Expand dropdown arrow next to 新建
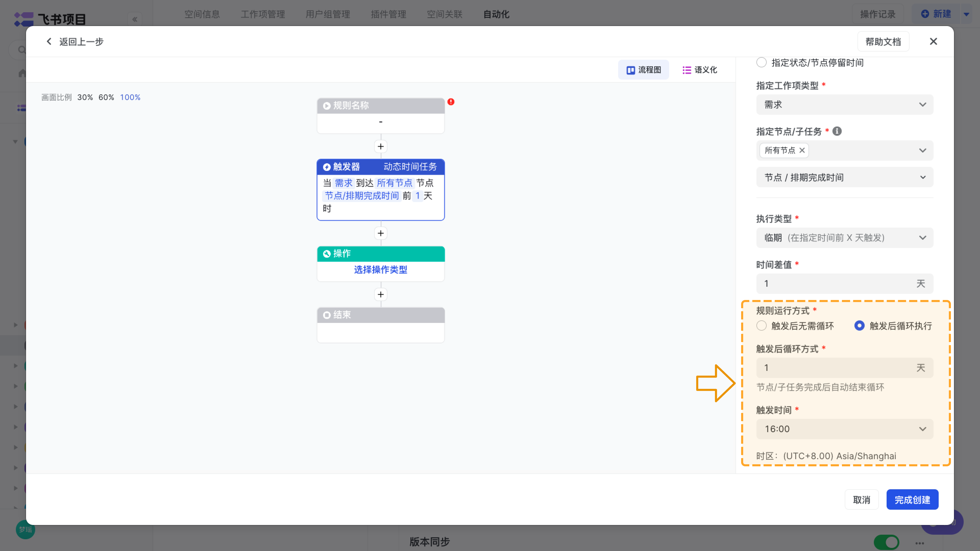Image resolution: width=980 pixels, height=551 pixels. pos(966,14)
